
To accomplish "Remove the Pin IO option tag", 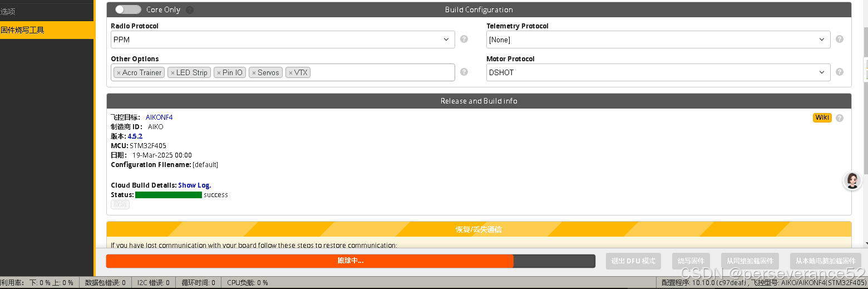I will pos(219,73).
